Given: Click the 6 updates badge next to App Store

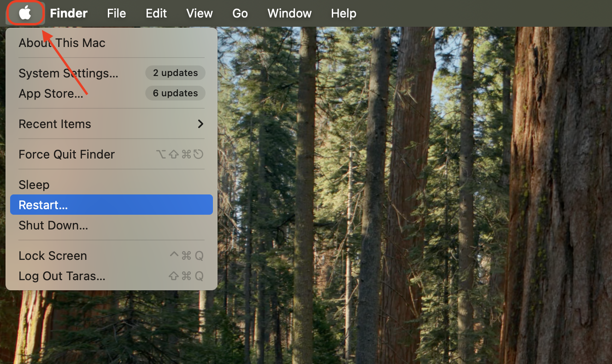Looking at the screenshot, I should tap(175, 93).
